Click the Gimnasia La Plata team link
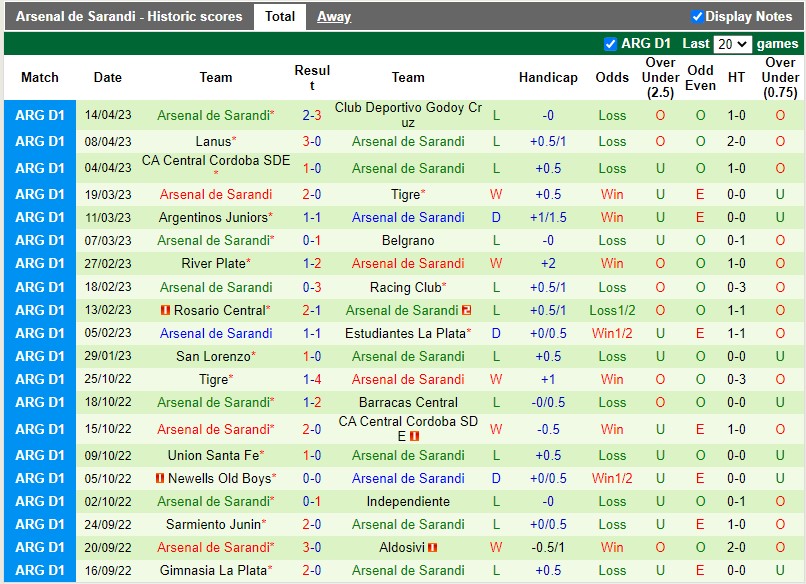Screen dimensions: 806x584 pos(215,570)
